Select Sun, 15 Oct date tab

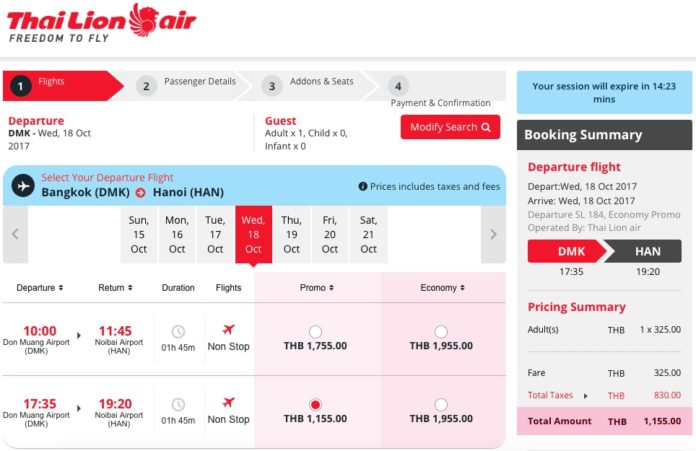point(138,234)
